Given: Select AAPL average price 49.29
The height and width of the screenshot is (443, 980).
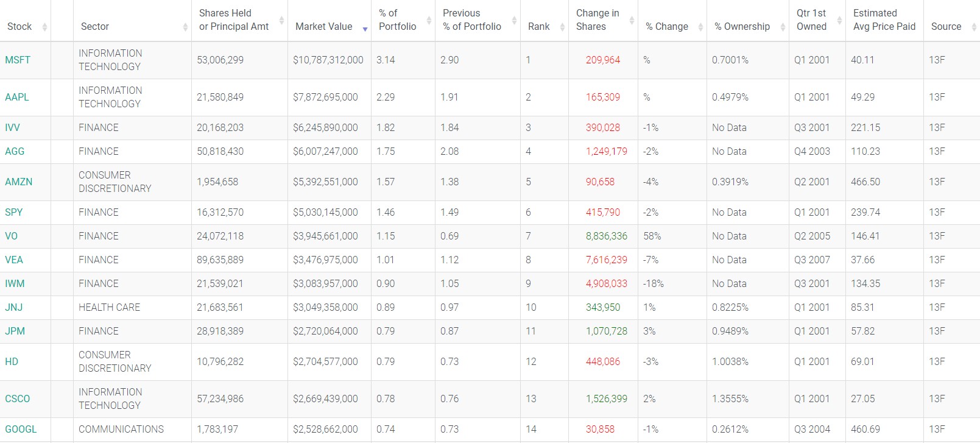Looking at the screenshot, I should [862, 97].
